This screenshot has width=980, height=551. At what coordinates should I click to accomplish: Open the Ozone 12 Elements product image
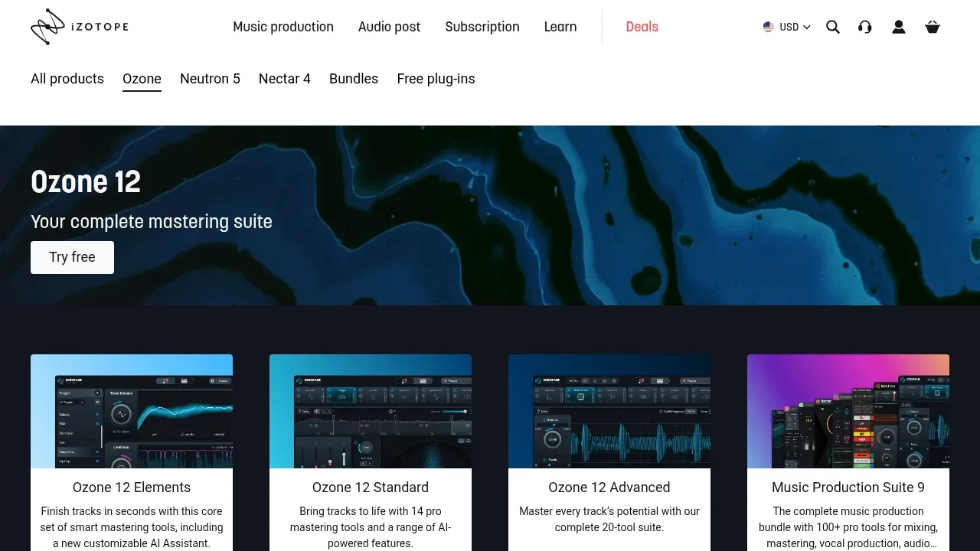coord(132,411)
